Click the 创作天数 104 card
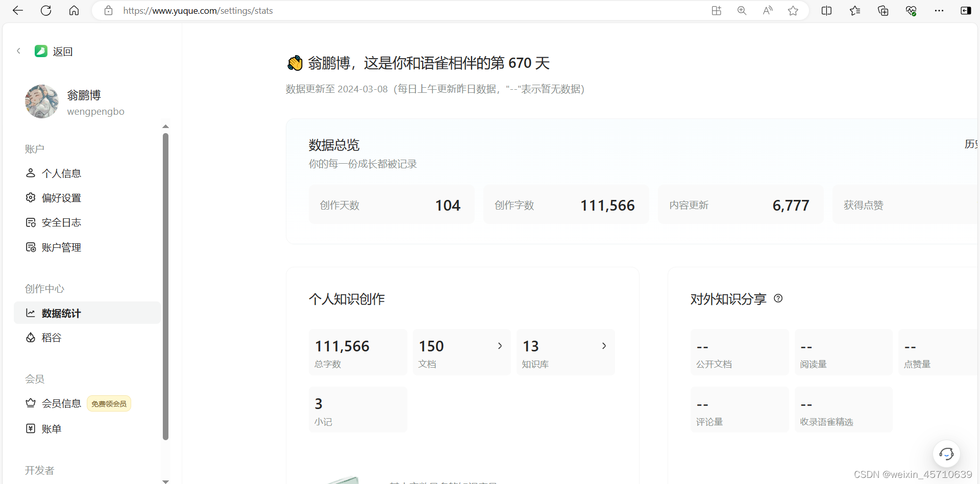Viewport: 980px width, 484px height. pyautogui.click(x=391, y=205)
